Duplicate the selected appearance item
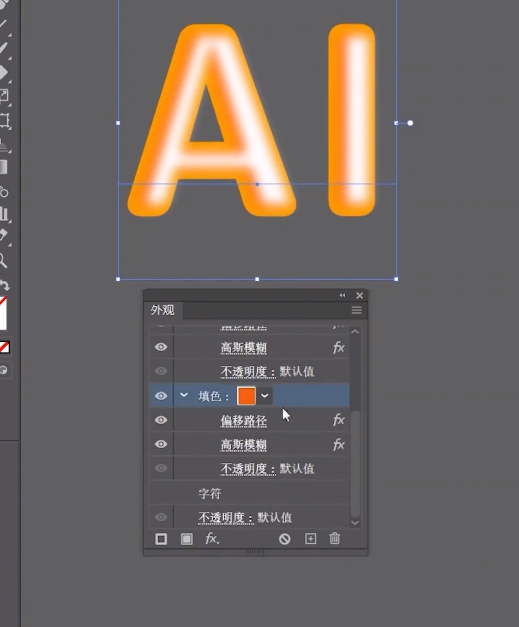 click(x=310, y=539)
